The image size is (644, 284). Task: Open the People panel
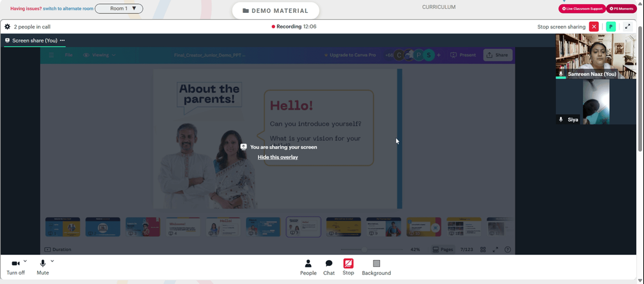(308, 267)
